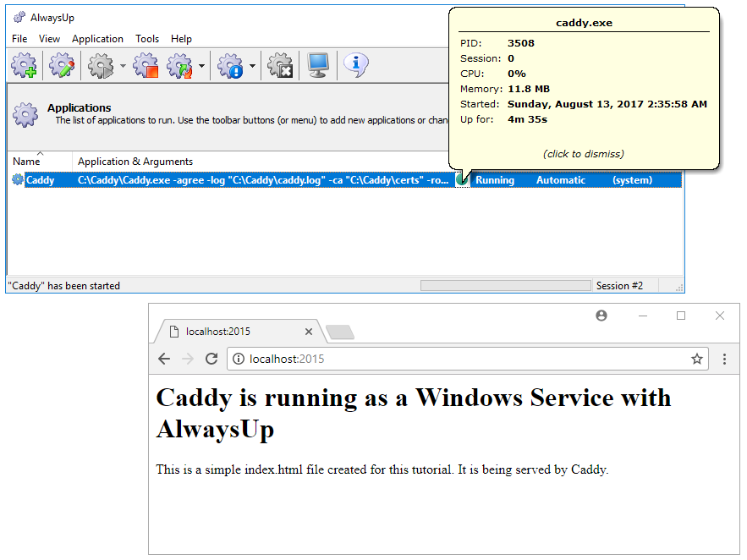747x560 pixels.
Task: Click the Caddy is running page heading
Action: 414,414
